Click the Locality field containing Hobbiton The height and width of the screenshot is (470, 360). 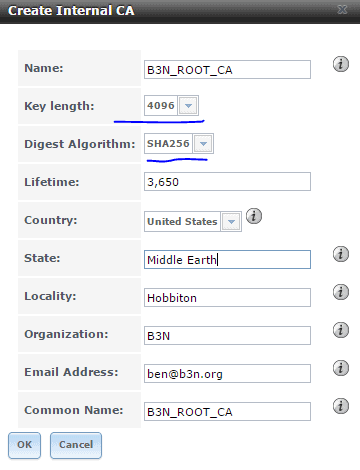227,298
